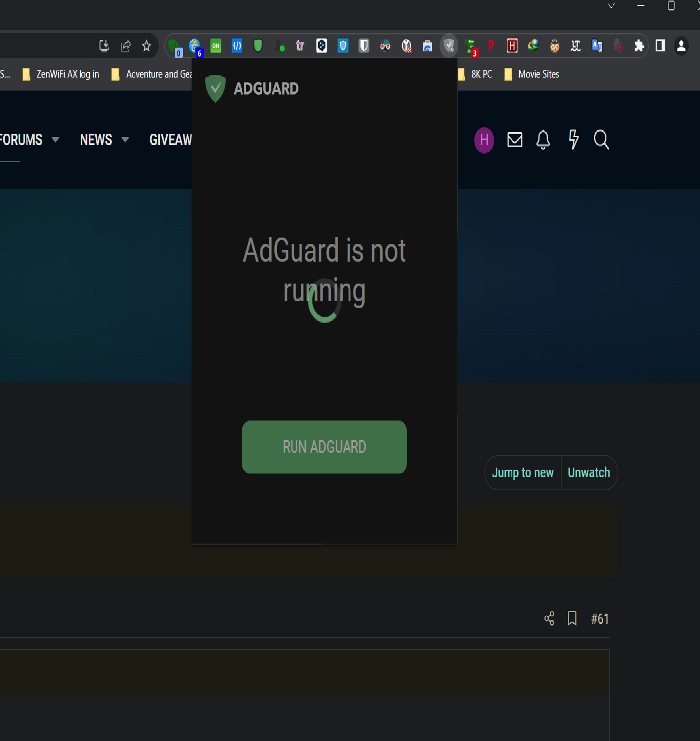Open the News menu
This screenshot has height=741, width=700.
[96, 140]
